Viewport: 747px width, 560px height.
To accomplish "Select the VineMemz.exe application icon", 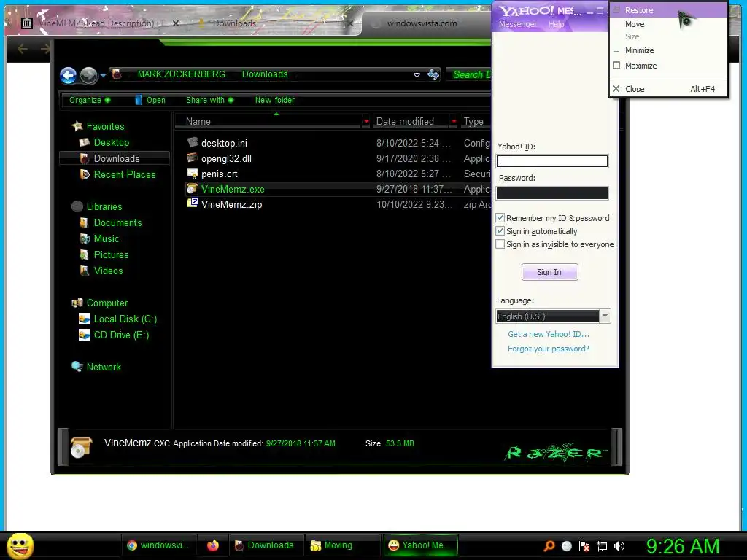I will [x=193, y=189].
